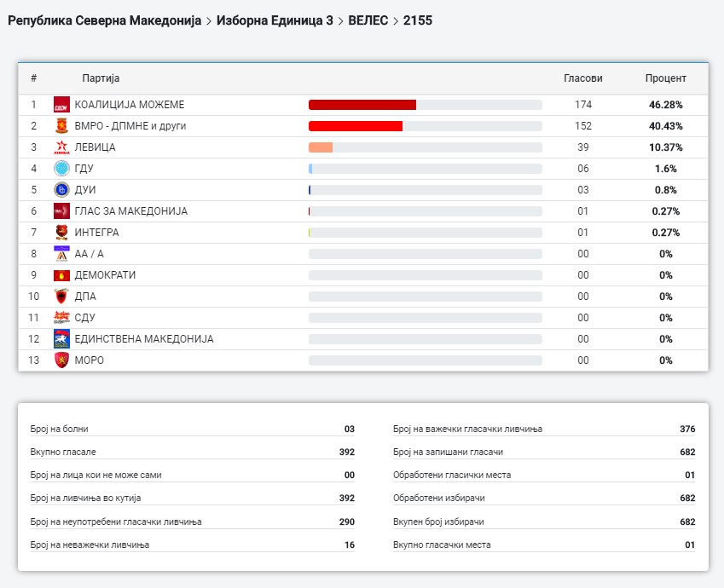Click the ЛЕВИЦА party logo icon
The image size is (724, 588).
point(61,147)
